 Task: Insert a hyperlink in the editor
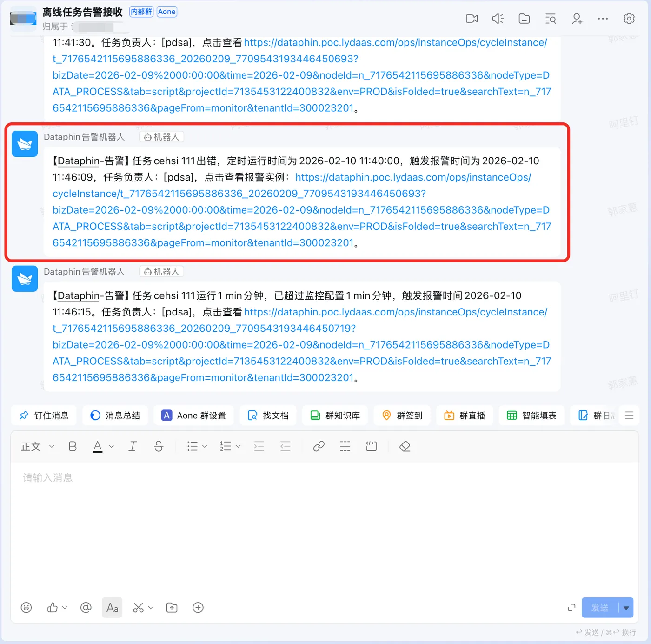(319, 447)
